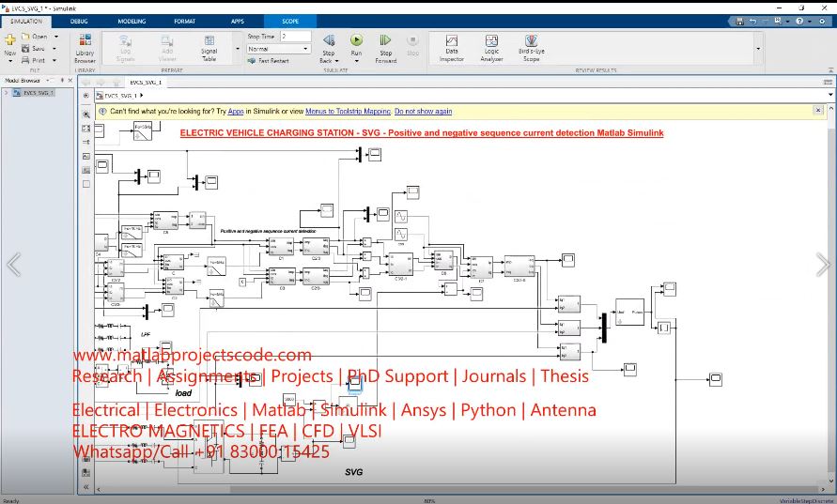Image resolution: width=837 pixels, height=504 pixels.
Task: Click the Step Back icon
Action: (x=328, y=41)
